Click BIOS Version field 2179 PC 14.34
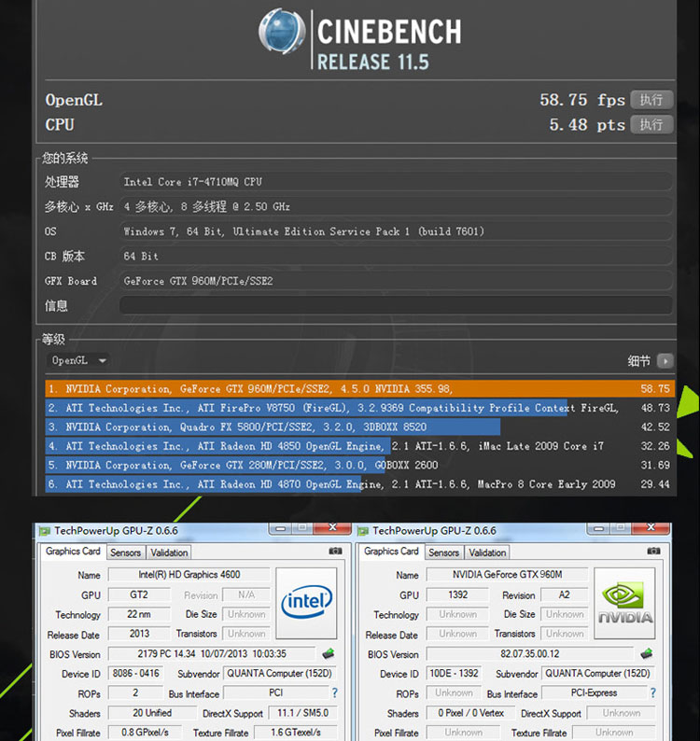Screen dimensions: 700x741 (x=212, y=654)
